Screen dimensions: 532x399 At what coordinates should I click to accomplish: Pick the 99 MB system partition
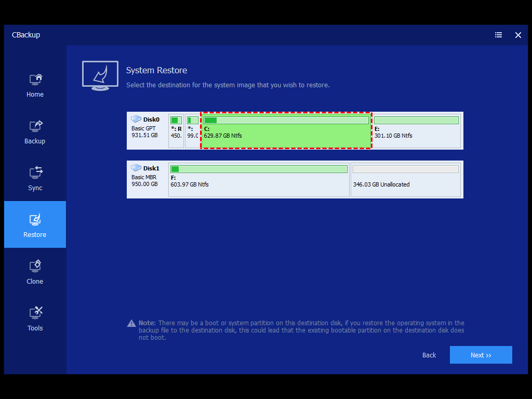[192, 132]
